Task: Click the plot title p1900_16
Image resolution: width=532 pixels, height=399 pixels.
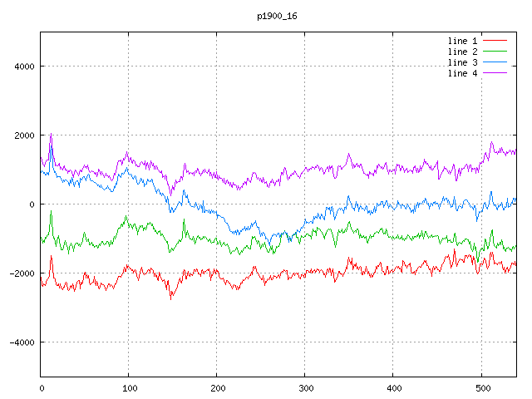Action: click(x=278, y=16)
